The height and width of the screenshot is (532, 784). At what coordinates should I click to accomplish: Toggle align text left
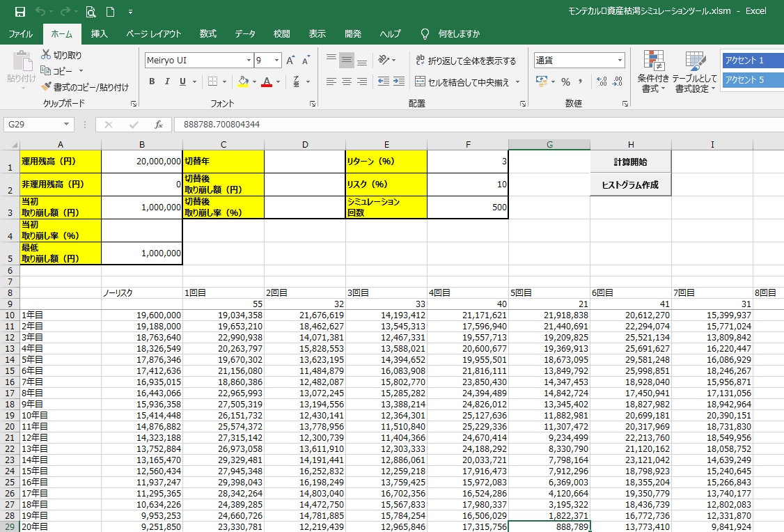(331, 81)
